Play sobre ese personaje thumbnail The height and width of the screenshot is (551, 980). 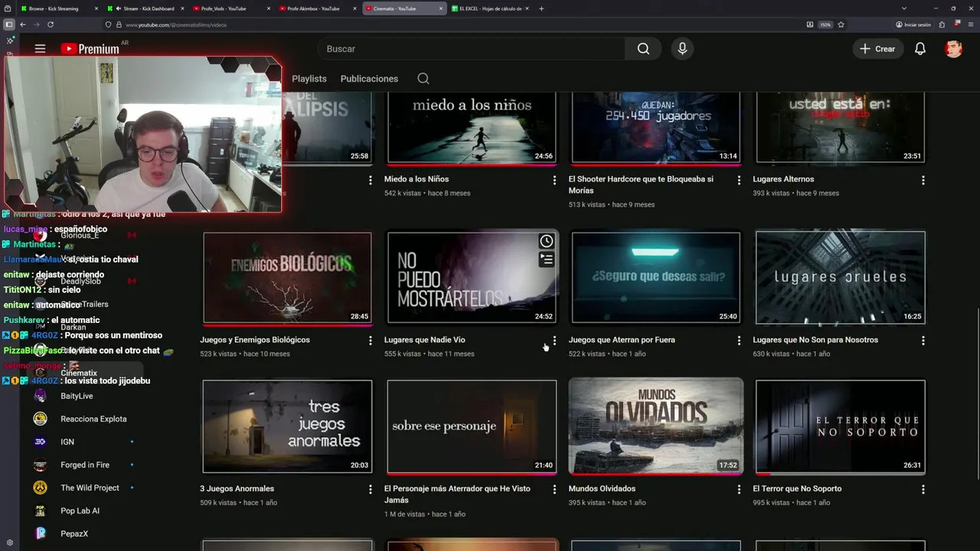pyautogui.click(x=472, y=426)
